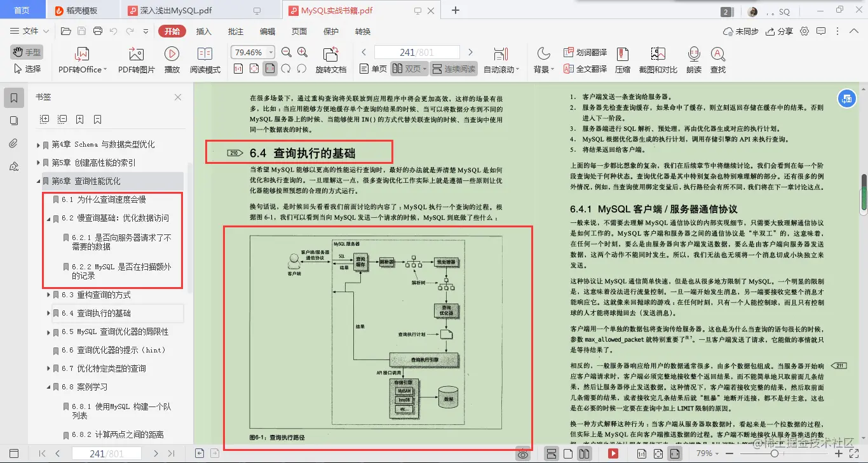Expand all bookmarks icon in 书签 panel

click(x=44, y=119)
